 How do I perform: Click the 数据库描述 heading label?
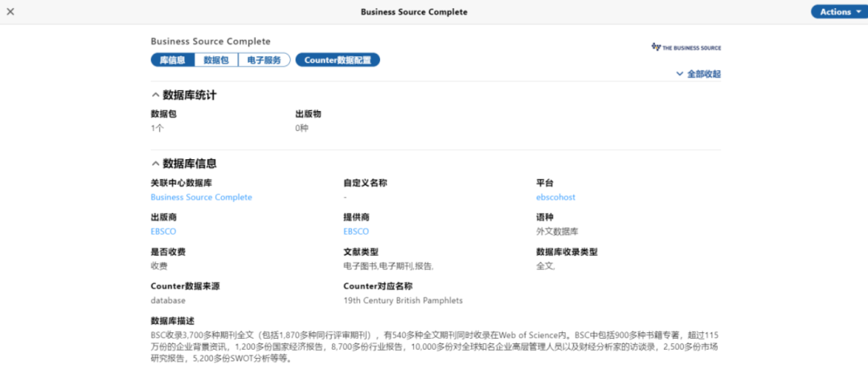coord(172,321)
